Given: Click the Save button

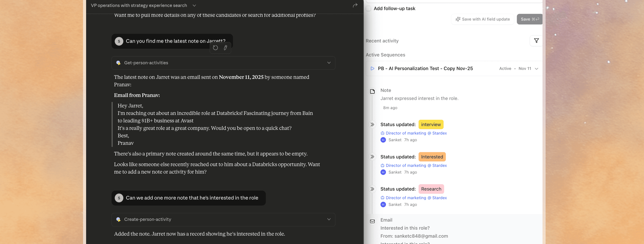Looking at the screenshot, I should 529,19.
